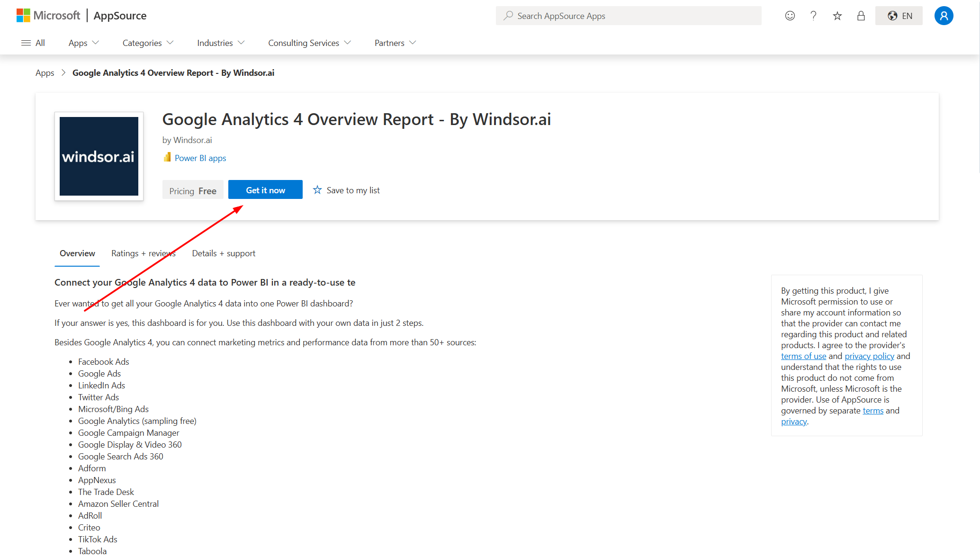Open saved items star icon in header
The image size is (980, 557).
pos(837,16)
